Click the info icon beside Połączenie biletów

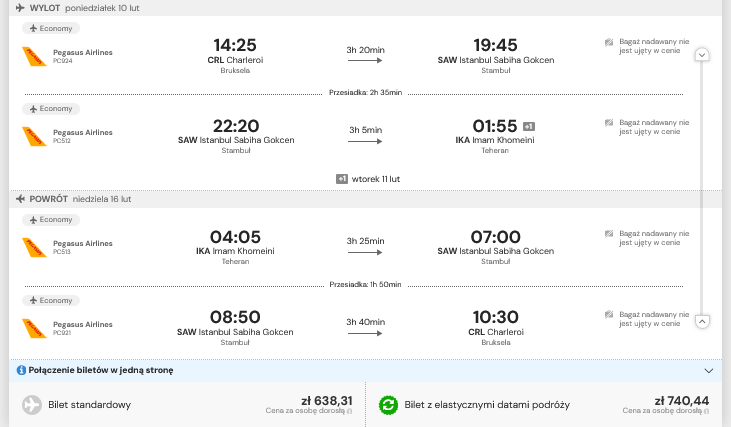(21, 370)
